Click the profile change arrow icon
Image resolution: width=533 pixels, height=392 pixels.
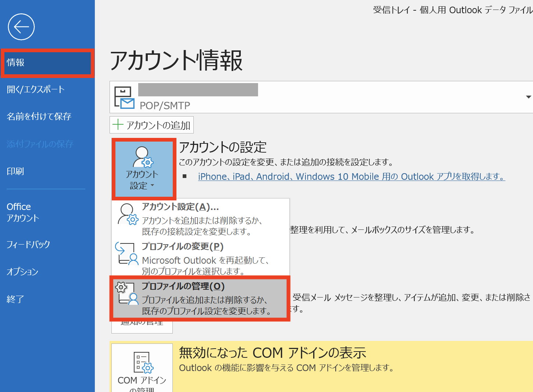(x=126, y=253)
